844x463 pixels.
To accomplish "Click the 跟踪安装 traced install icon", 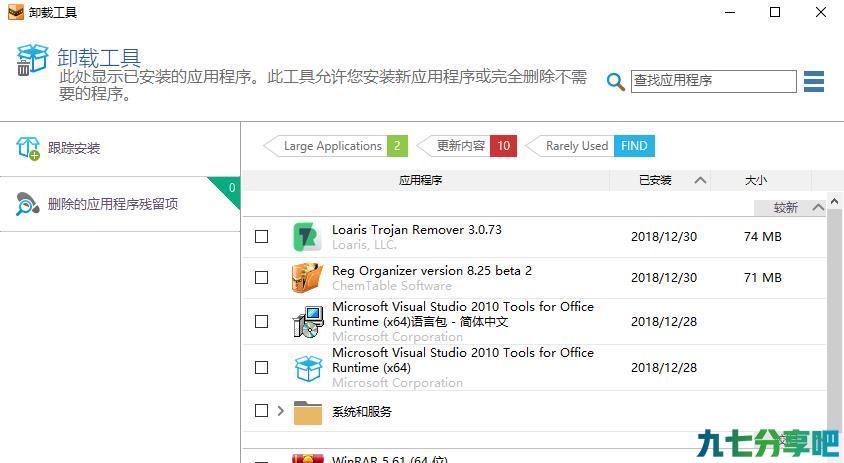I will [x=28, y=148].
